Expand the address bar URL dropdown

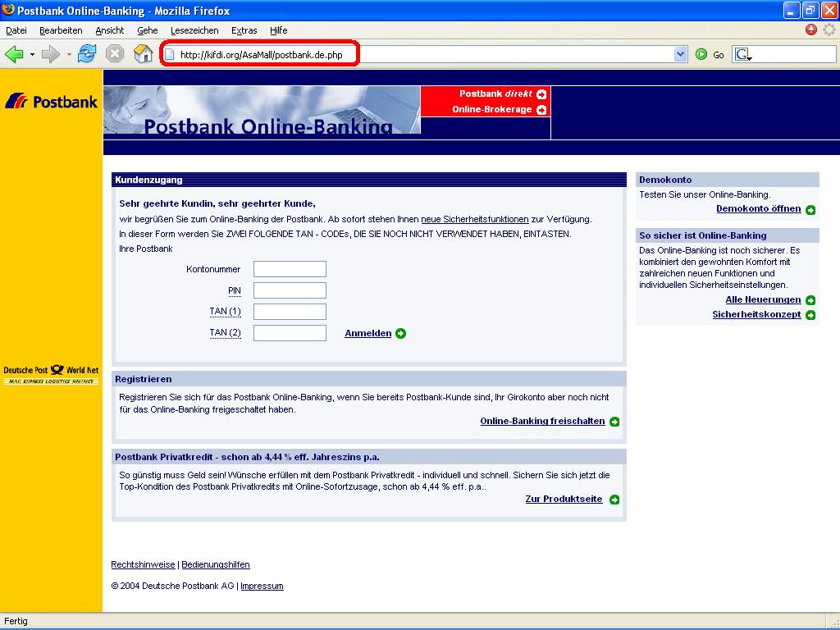click(x=680, y=54)
